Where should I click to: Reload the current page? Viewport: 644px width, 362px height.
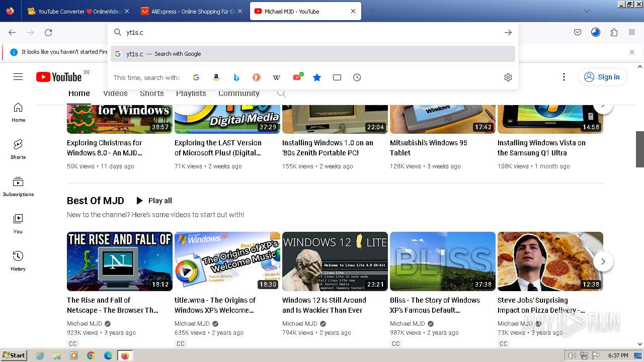(48, 32)
